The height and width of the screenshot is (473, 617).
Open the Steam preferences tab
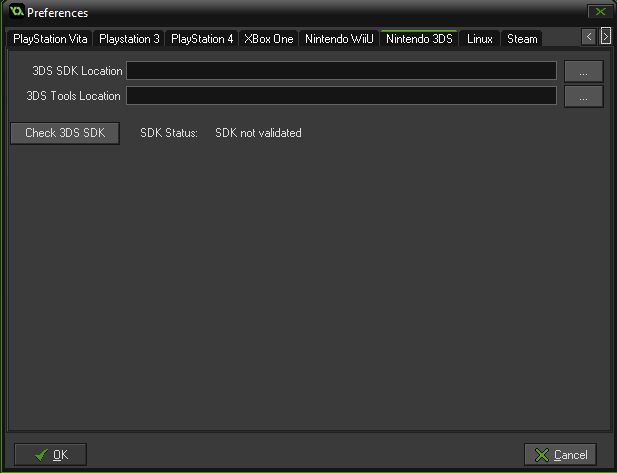click(x=522, y=39)
